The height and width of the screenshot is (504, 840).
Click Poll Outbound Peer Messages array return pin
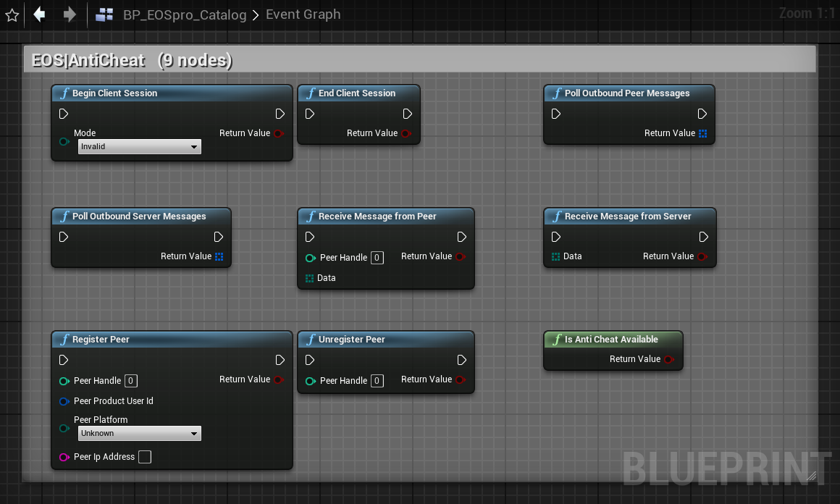[703, 133]
